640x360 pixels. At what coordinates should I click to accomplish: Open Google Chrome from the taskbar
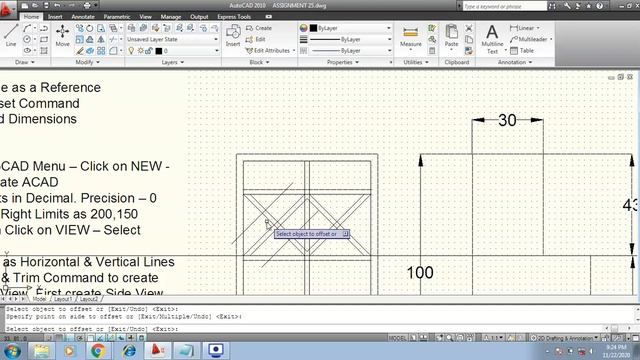pos(98,350)
